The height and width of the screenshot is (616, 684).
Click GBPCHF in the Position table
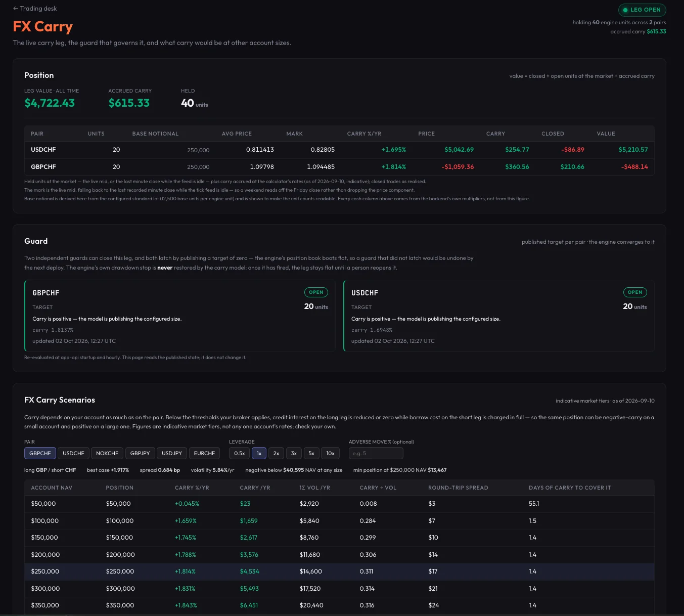point(43,167)
